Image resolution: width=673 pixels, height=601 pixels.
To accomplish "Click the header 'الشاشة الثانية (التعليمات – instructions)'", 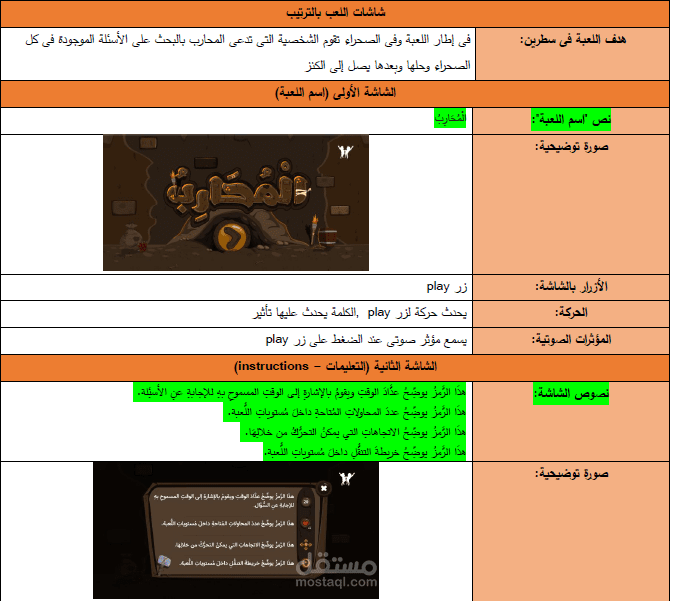I will tap(336, 367).
